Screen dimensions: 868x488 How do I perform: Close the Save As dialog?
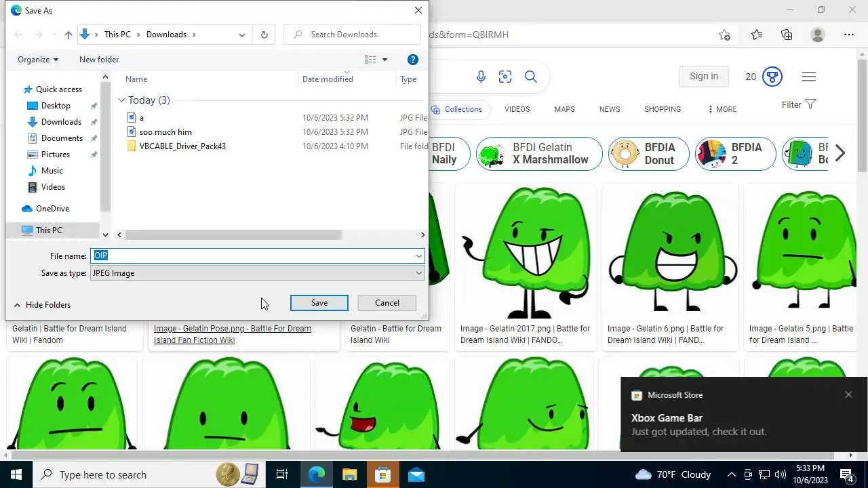tap(418, 10)
